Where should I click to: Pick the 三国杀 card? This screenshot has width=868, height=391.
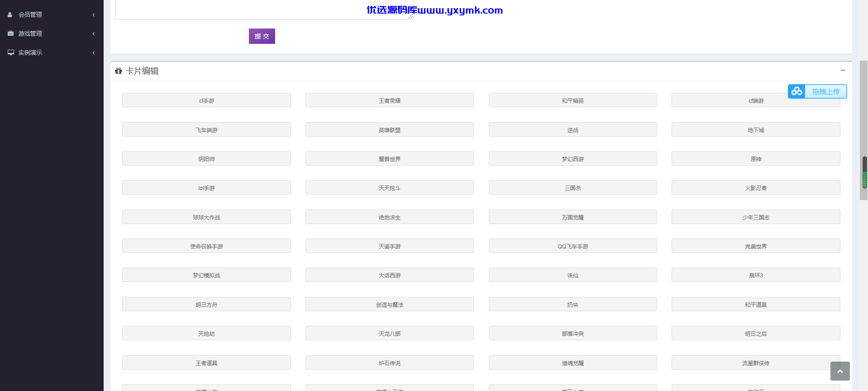click(573, 188)
